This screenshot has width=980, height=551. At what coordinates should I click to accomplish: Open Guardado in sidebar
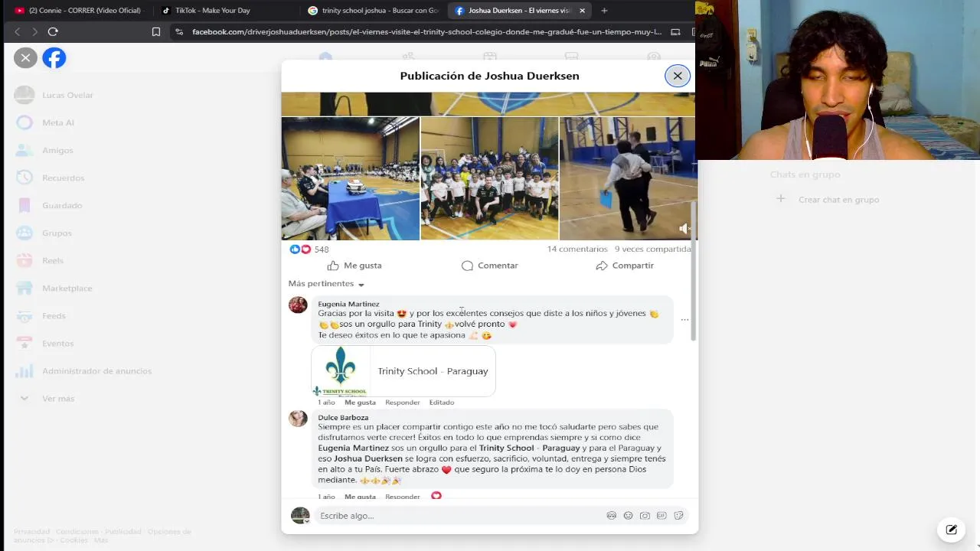(x=62, y=205)
